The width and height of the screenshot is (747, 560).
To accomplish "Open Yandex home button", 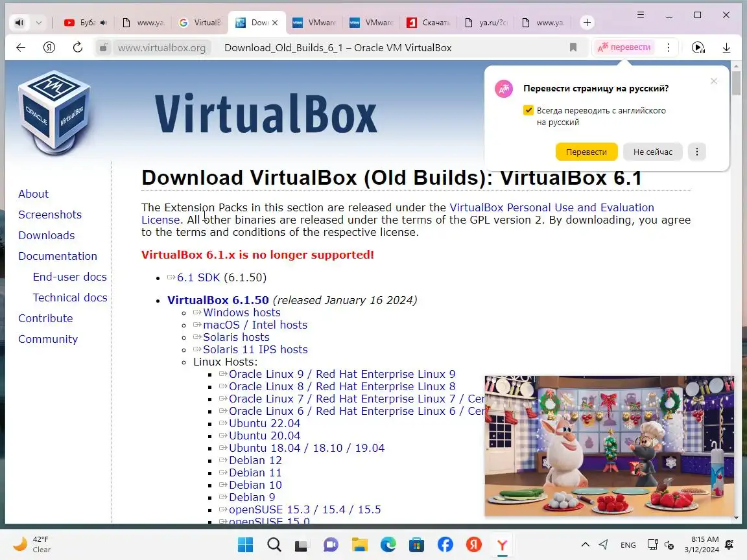I will coord(49,47).
